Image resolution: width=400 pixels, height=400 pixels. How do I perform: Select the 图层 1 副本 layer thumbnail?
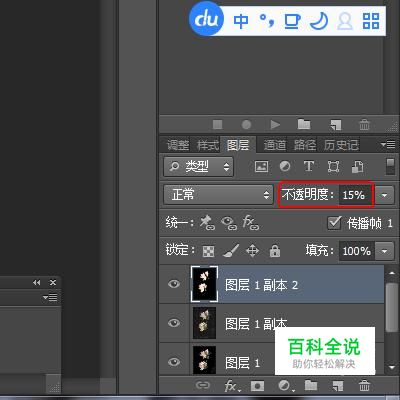click(204, 323)
